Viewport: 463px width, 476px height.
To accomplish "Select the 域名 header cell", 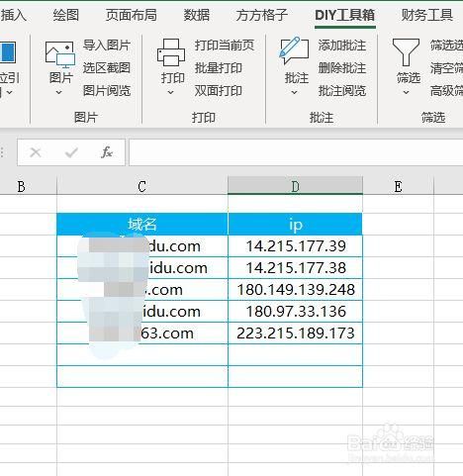I will tap(142, 225).
